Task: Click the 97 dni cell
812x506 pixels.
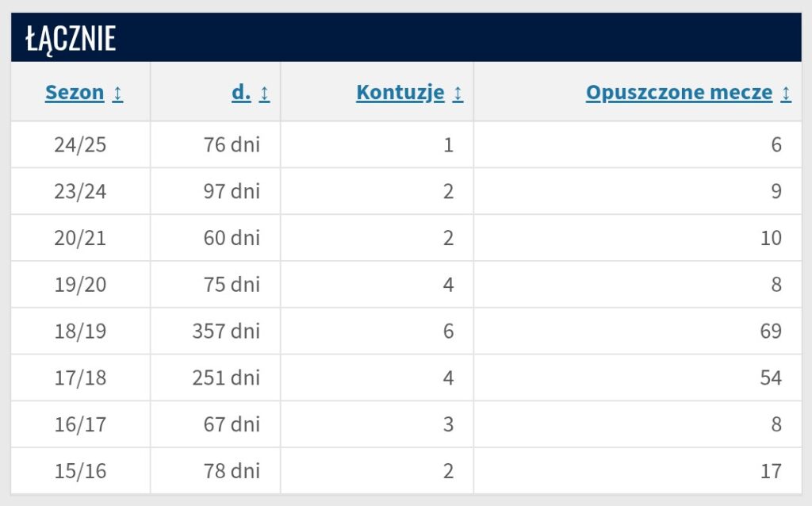Action: click(x=232, y=192)
